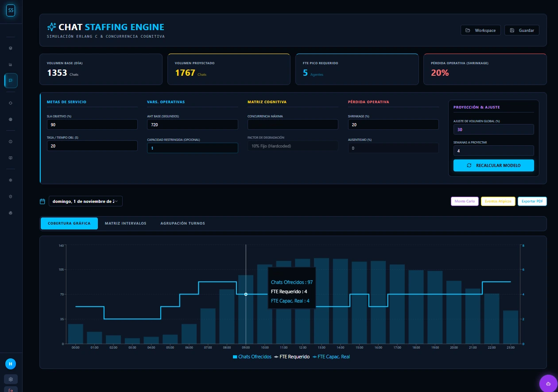The image size is (558, 392).
Task: Switch to the Matriz Intervalos tab
Action: tap(125, 223)
